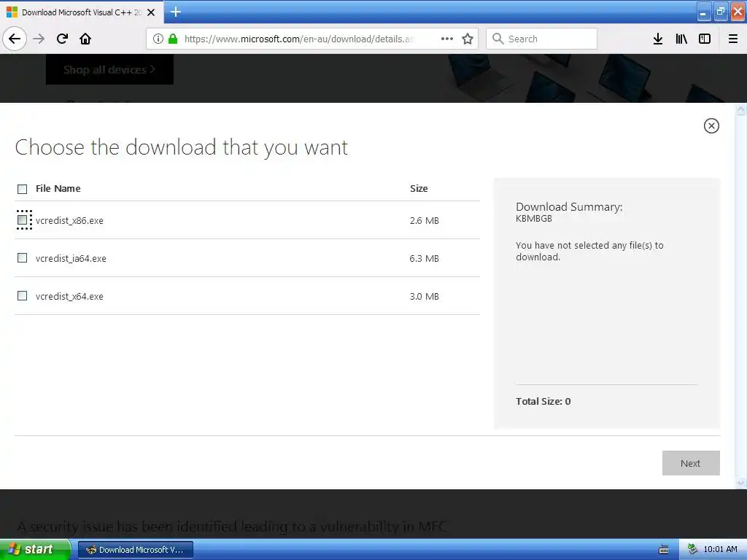Open the Windows start menu
Viewport: 747px width, 560px height.
point(35,550)
